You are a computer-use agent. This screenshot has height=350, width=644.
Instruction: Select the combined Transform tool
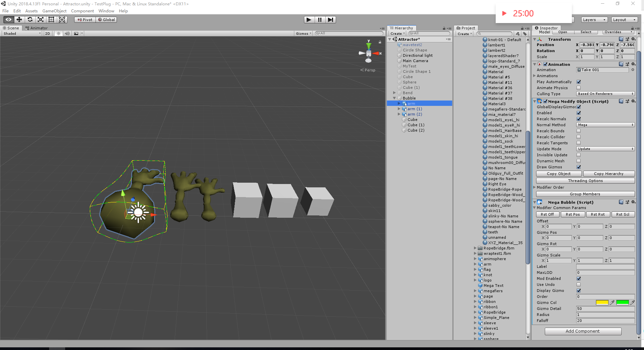62,20
